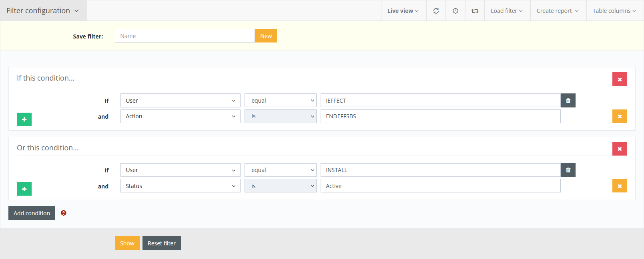Viewport: 644px width, 259px height.
Task: Open the equal operator dropdown for IEFFECT
Action: point(280,101)
